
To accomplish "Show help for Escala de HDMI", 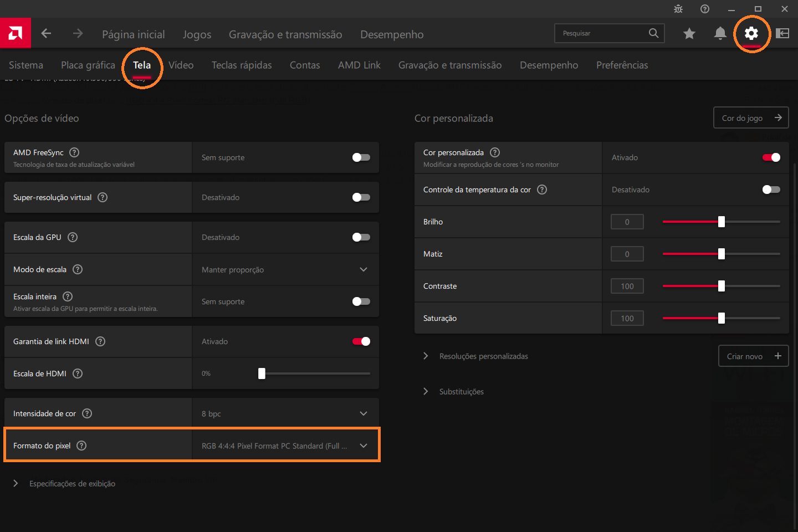I will 78,374.
